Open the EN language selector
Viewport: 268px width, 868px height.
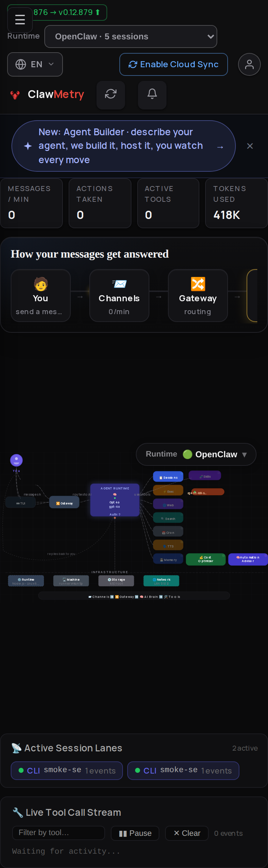35,64
